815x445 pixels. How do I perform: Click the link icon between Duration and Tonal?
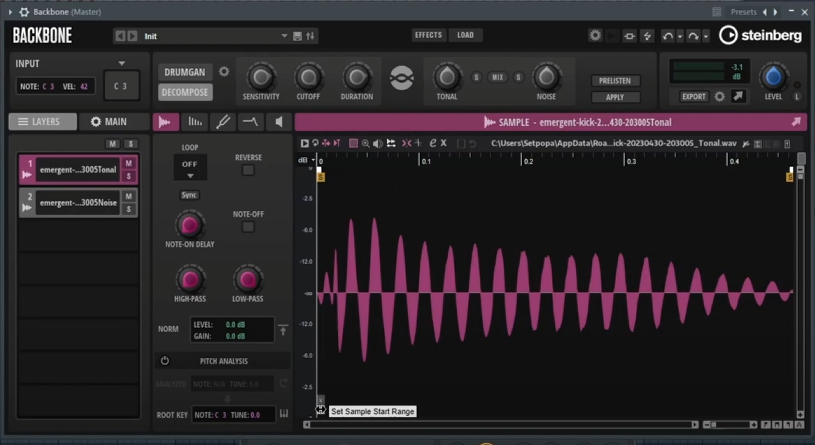pos(402,78)
